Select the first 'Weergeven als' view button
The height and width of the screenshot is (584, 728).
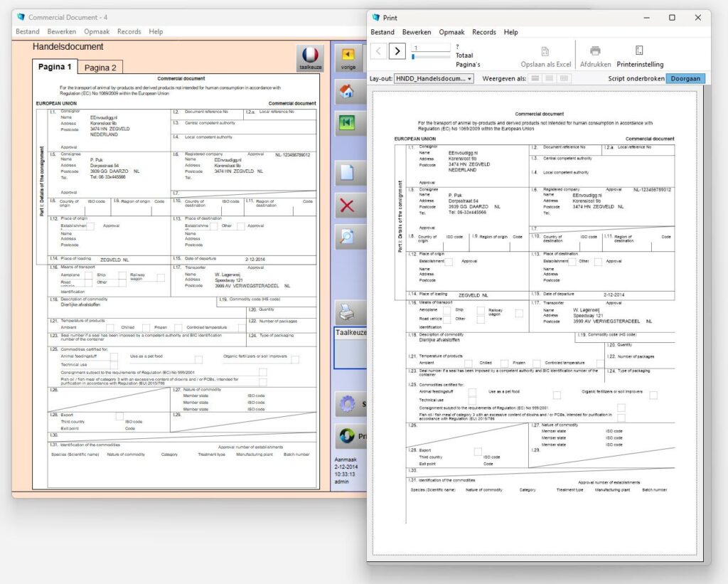point(535,78)
